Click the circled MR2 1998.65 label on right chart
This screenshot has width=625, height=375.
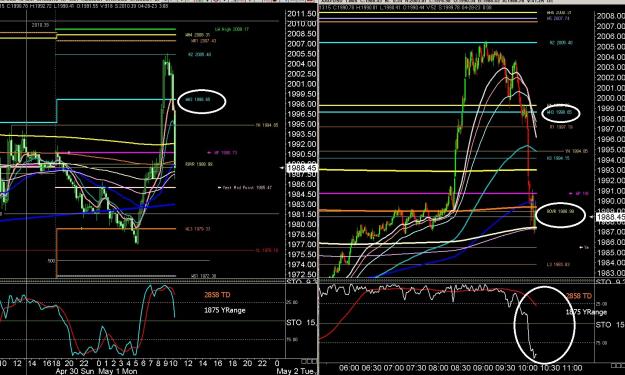[x=560, y=112]
